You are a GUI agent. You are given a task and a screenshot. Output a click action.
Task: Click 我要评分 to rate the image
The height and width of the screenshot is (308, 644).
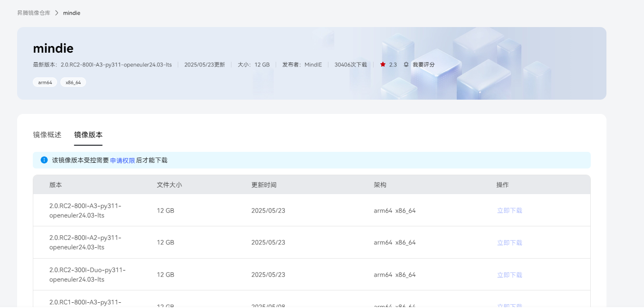[423, 65]
